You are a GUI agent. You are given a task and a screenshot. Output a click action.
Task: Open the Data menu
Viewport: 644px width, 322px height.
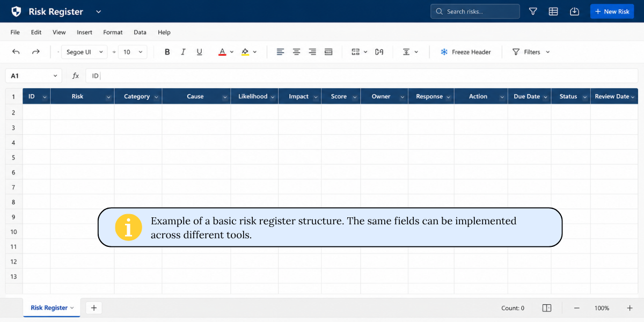tap(140, 32)
